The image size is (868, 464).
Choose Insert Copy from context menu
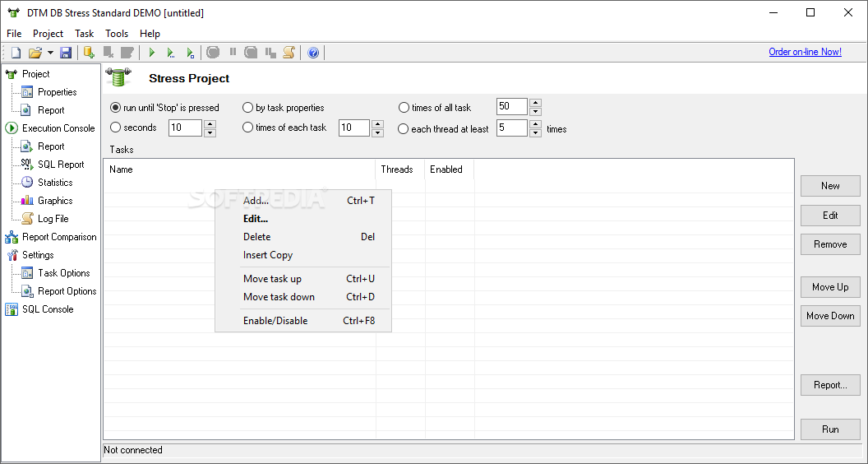click(x=303, y=255)
